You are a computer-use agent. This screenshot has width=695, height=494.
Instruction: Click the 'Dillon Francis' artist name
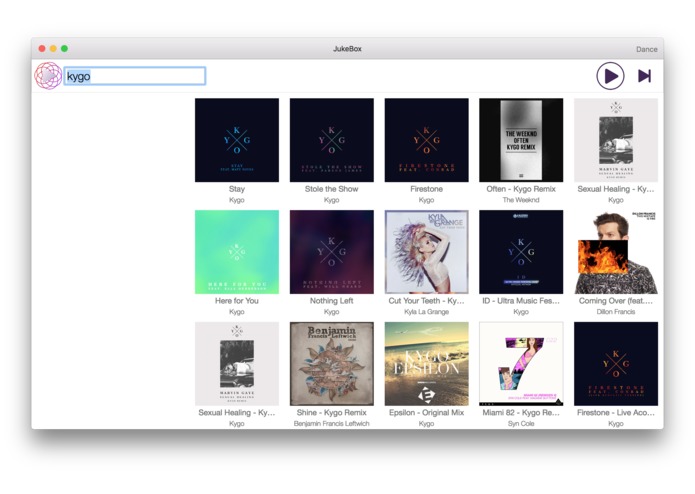616,312
